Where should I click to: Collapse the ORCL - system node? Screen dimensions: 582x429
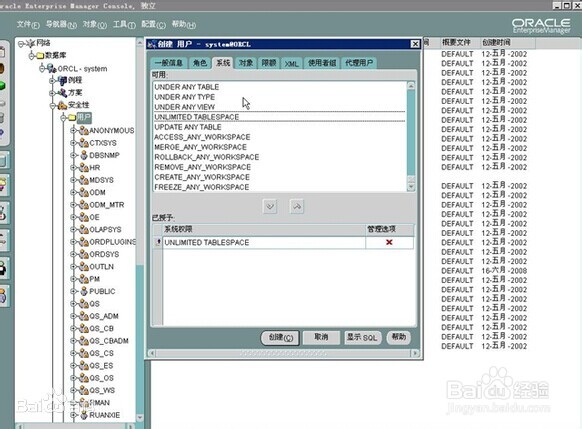[42, 68]
